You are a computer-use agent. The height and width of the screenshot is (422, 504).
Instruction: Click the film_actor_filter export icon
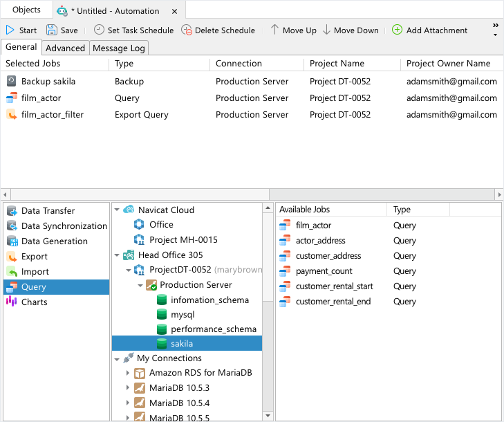point(12,114)
